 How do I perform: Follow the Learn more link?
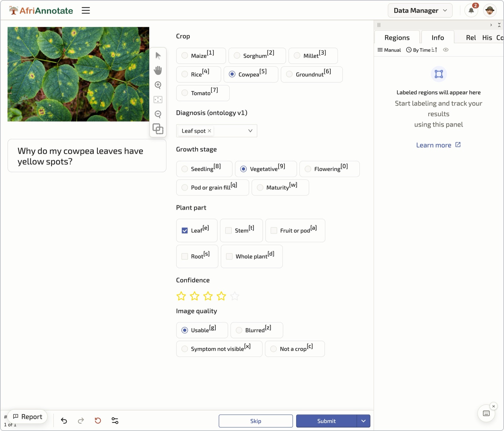click(438, 145)
